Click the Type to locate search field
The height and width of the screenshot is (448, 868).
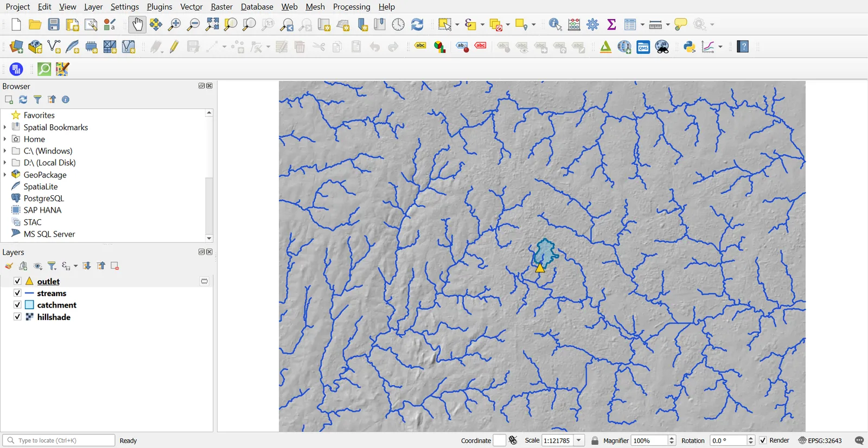59,440
